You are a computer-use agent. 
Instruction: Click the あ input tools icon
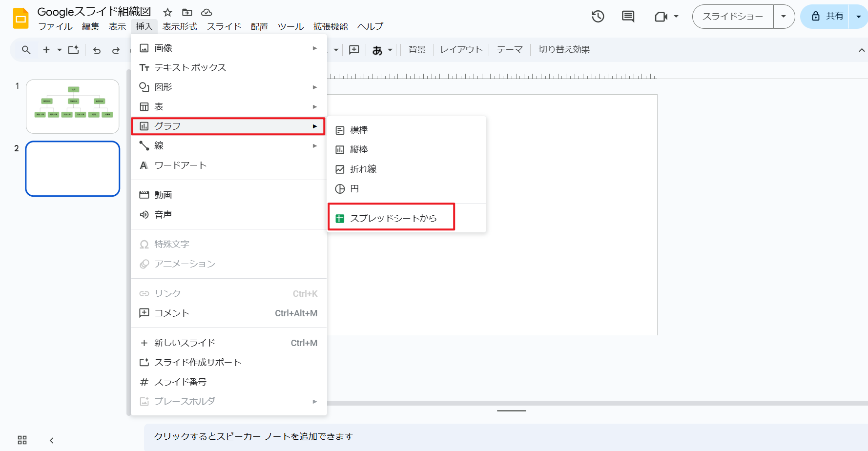tap(377, 50)
